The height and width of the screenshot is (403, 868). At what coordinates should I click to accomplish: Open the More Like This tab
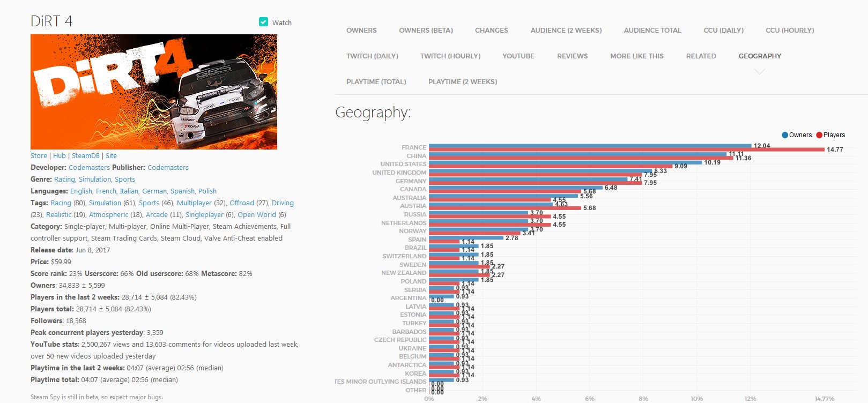(x=636, y=56)
